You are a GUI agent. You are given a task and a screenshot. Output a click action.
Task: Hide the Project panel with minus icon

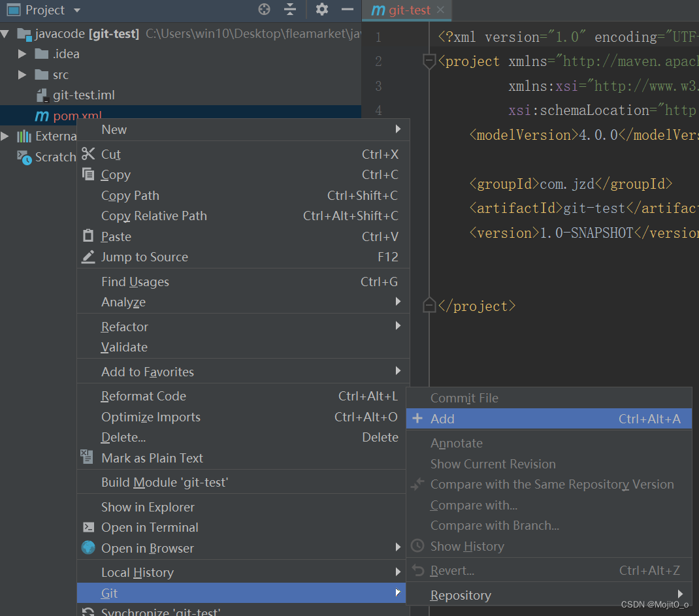pos(348,9)
